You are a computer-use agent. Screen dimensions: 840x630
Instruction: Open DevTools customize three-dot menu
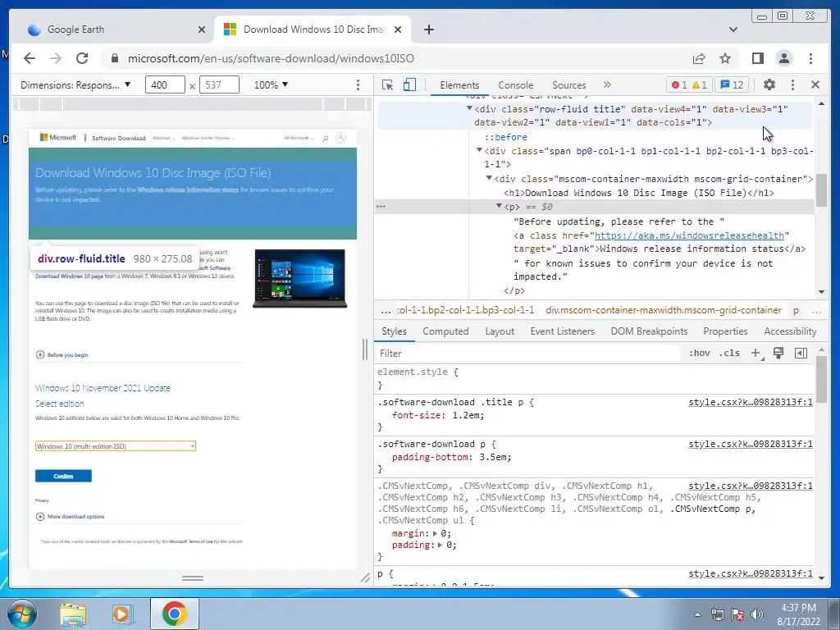[x=792, y=84]
